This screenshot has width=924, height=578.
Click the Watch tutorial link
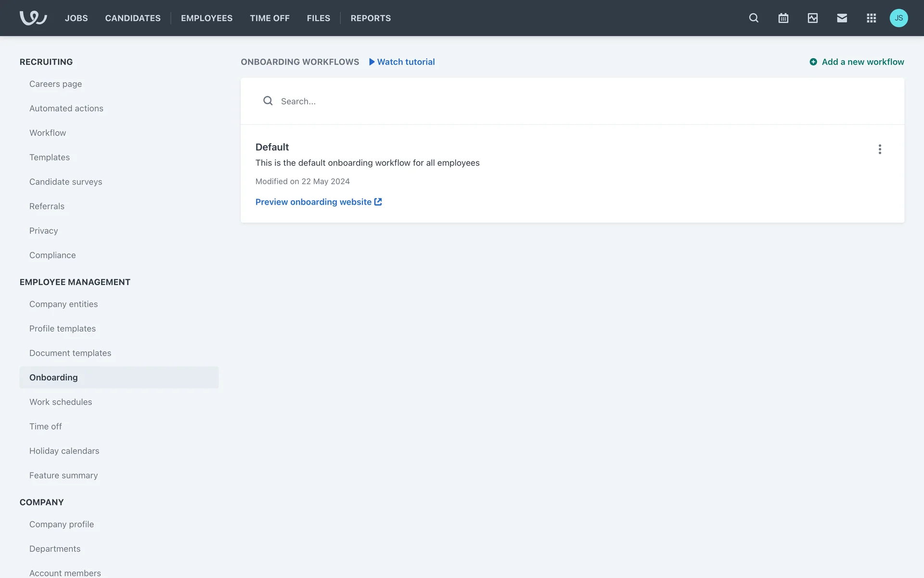tap(405, 62)
